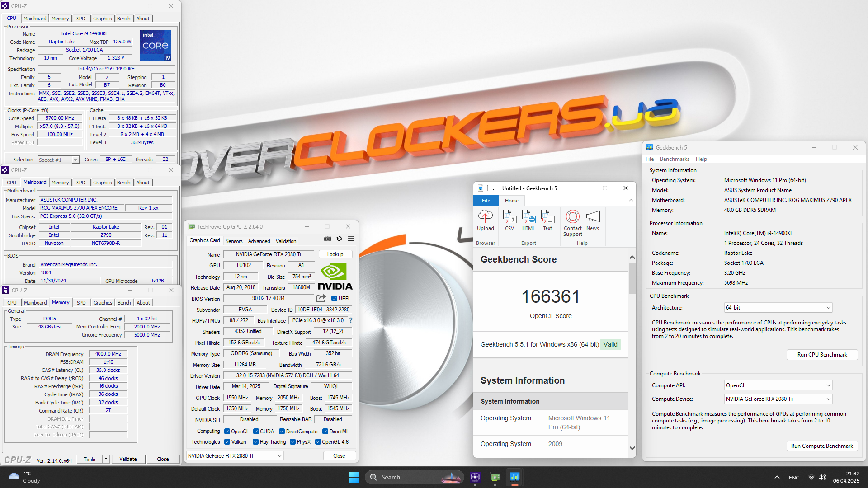Click the Close button in CPU-Z
This screenshot has width=868, height=488.
click(x=163, y=459)
